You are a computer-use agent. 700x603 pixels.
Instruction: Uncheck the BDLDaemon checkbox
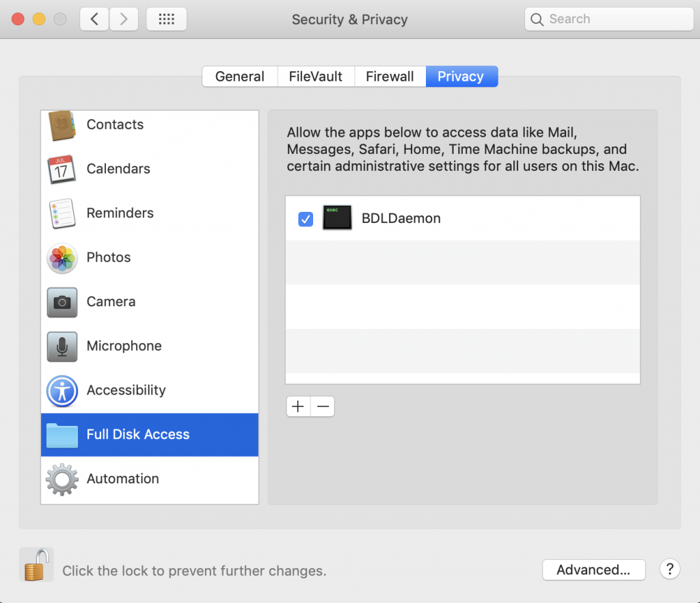point(306,219)
